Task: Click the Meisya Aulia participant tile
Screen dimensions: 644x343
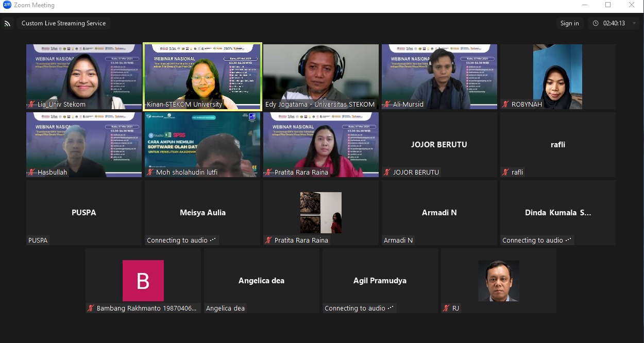Action: coord(202,212)
